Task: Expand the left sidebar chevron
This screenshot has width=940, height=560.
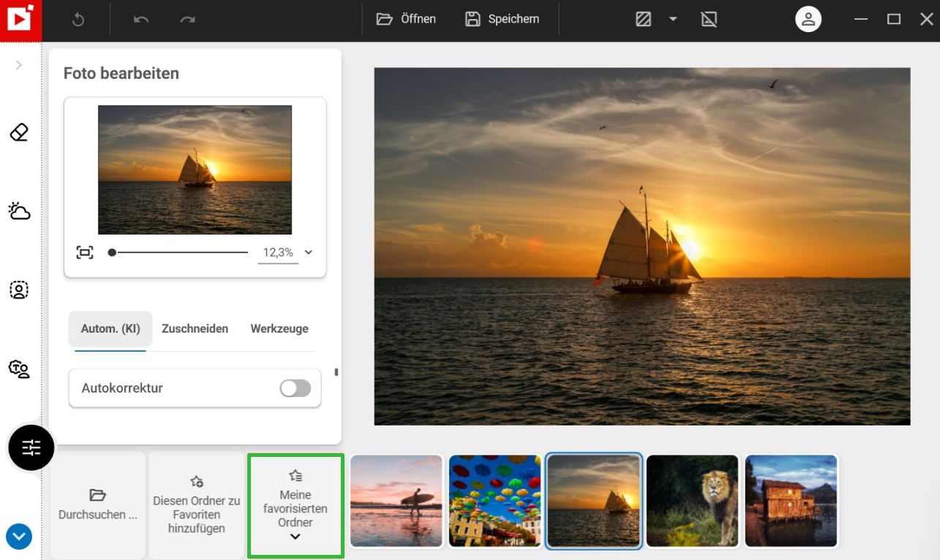Action: pos(19,65)
